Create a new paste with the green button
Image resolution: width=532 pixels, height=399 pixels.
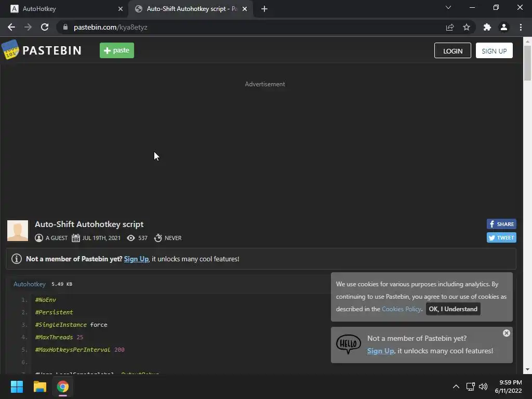pyautogui.click(x=117, y=50)
